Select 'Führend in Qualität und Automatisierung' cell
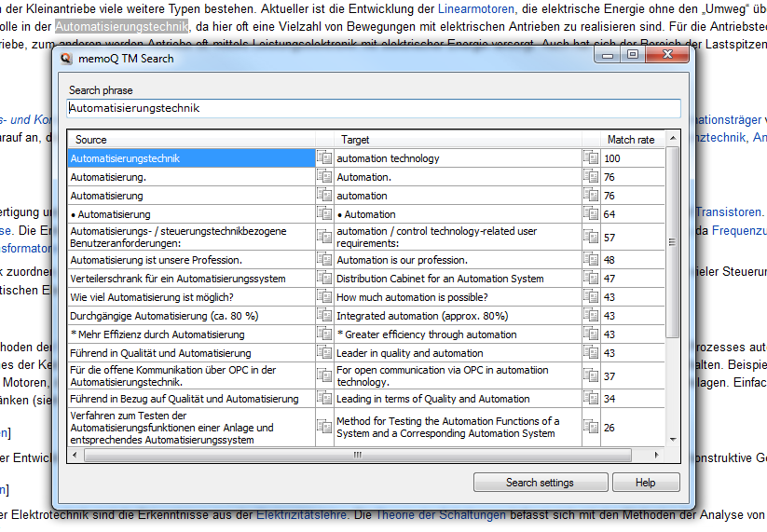The height and width of the screenshot is (532, 767). (191, 352)
